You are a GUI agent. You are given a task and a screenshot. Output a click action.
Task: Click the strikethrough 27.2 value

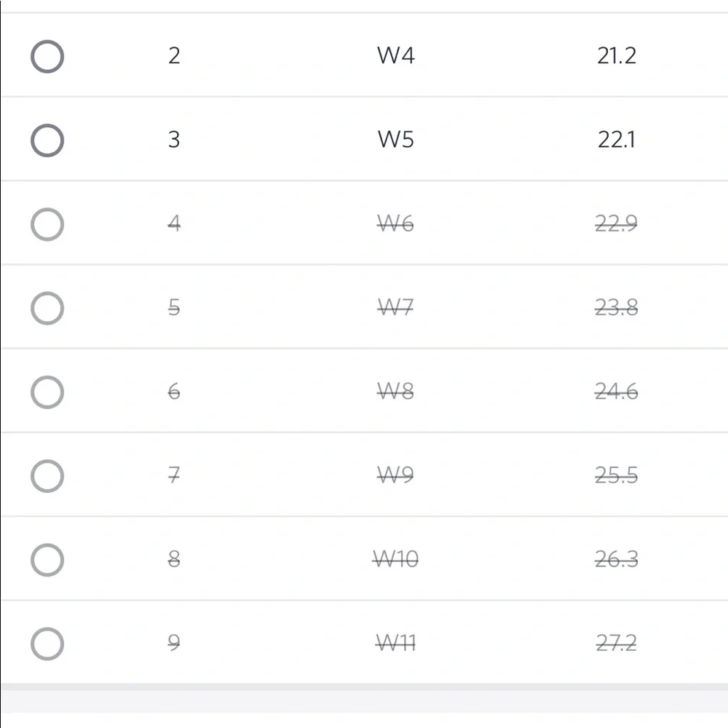pos(616,644)
